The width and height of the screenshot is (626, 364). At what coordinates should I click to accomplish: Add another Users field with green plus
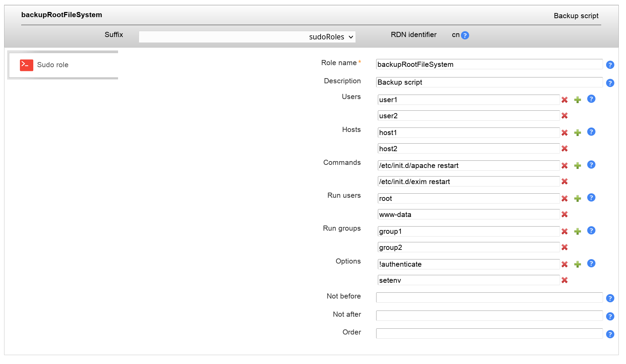pyautogui.click(x=578, y=100)
